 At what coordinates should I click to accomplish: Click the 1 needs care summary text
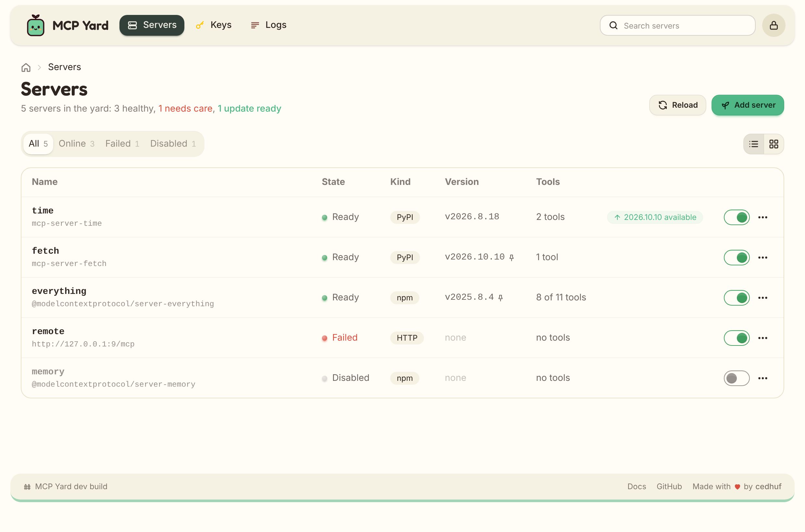coord(185,109)
